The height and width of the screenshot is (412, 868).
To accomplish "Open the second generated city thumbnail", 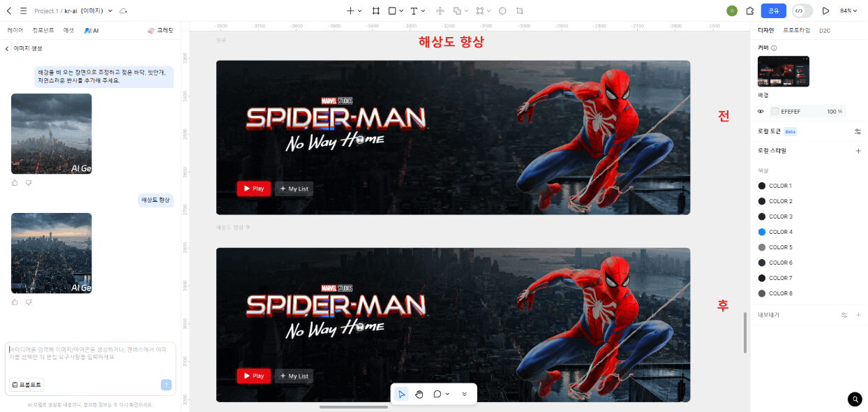I will pyautogui.click(x=52, y=253).
